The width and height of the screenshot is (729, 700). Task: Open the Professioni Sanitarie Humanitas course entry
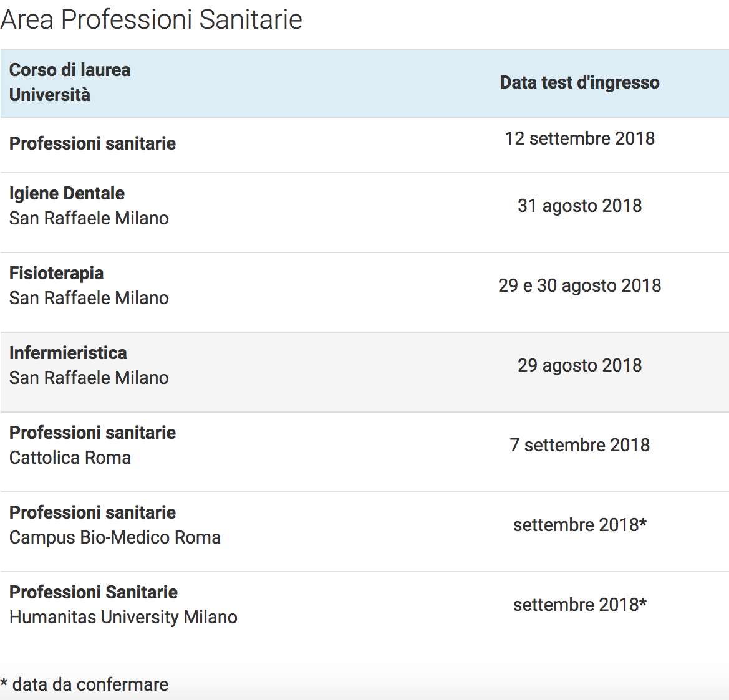tap(94, 592)
